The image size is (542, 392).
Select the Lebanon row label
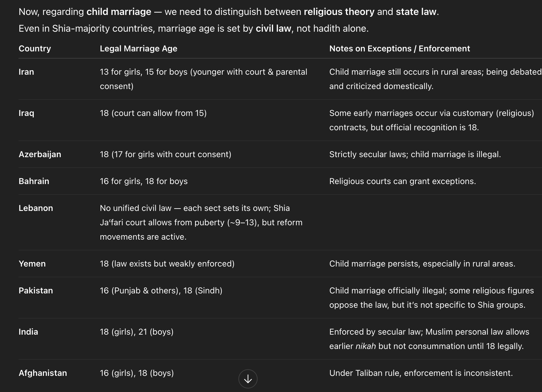[36, 208]
